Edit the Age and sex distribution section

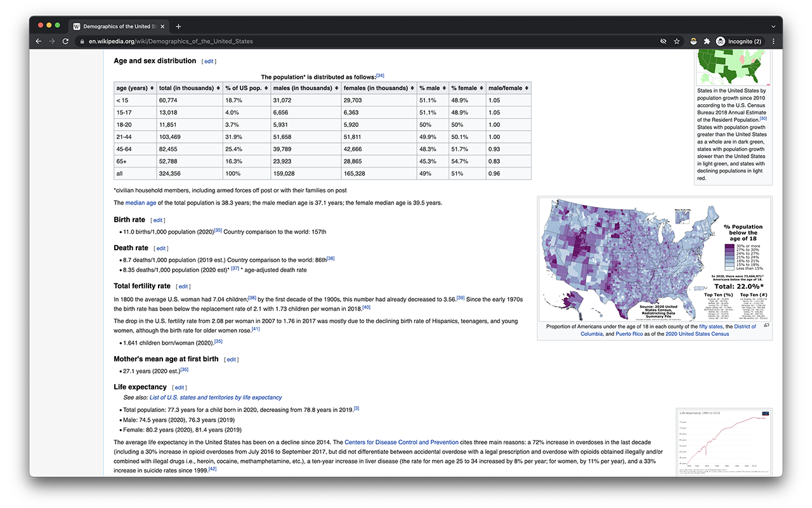click(209, 62)
